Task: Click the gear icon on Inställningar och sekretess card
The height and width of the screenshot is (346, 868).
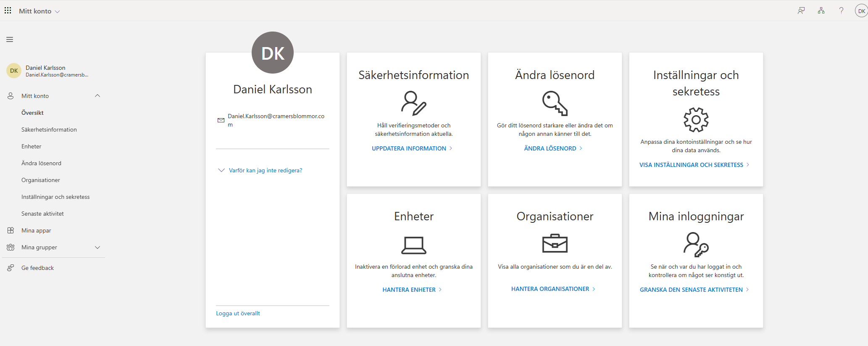Action: coord(696,120)
